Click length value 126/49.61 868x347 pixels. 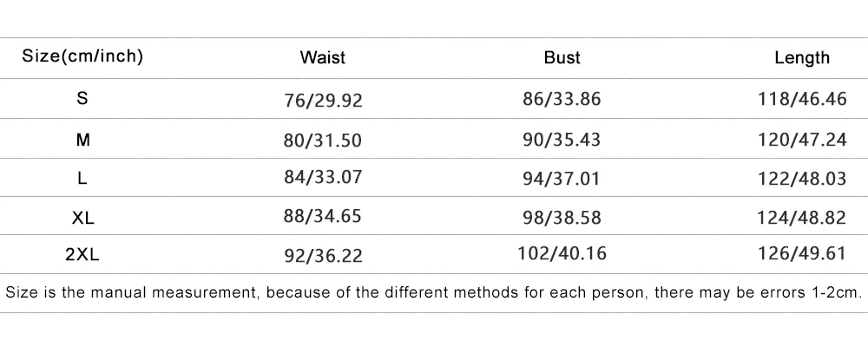(x=802, y=255)
